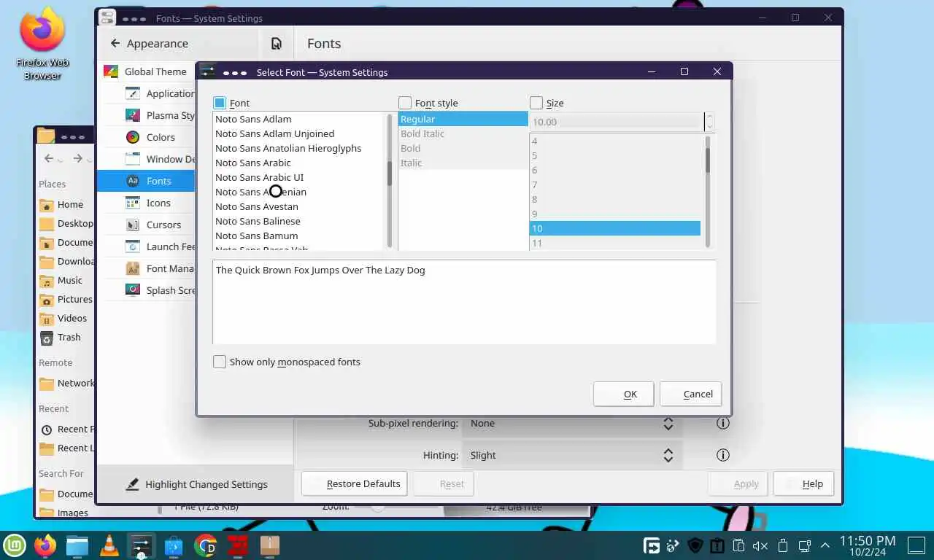Click Restore Defaults button
This screenshot has width=934, height=560.
click(355, 483)
